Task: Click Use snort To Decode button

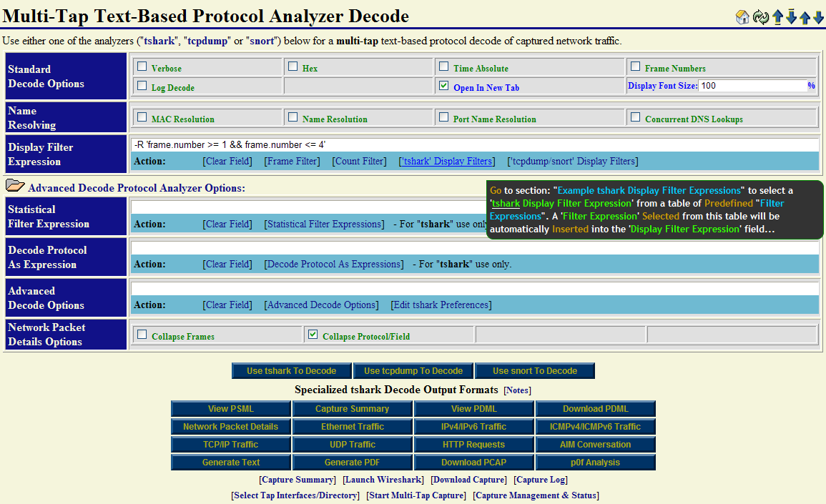Action: coord(535,371)
